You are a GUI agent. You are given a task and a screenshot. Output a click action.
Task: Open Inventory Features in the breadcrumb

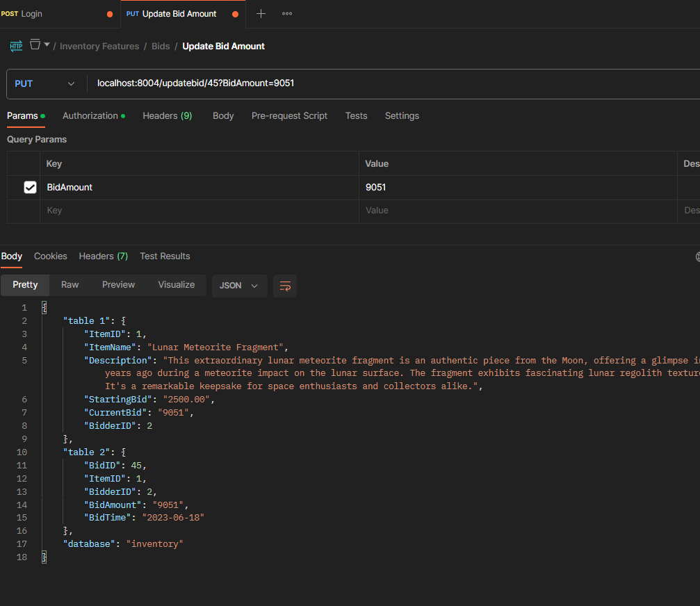point(99,47)
